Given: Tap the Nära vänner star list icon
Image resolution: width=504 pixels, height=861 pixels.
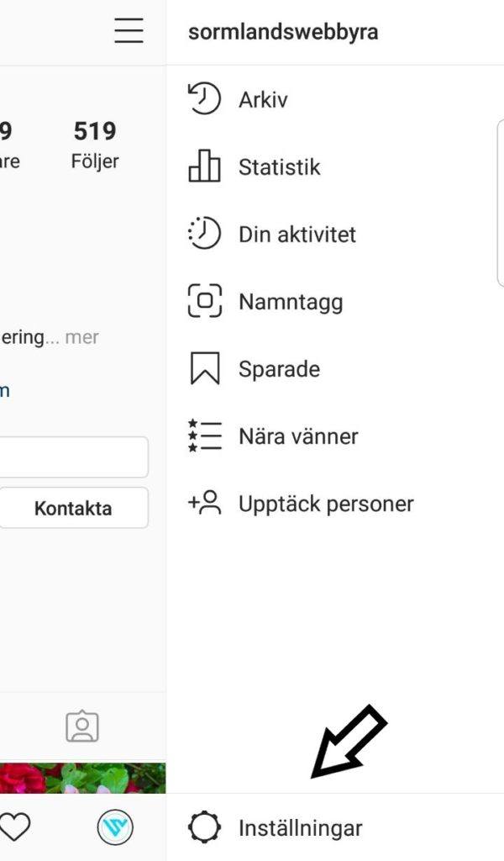Looking at the screenshot, I should coord(204,436).
